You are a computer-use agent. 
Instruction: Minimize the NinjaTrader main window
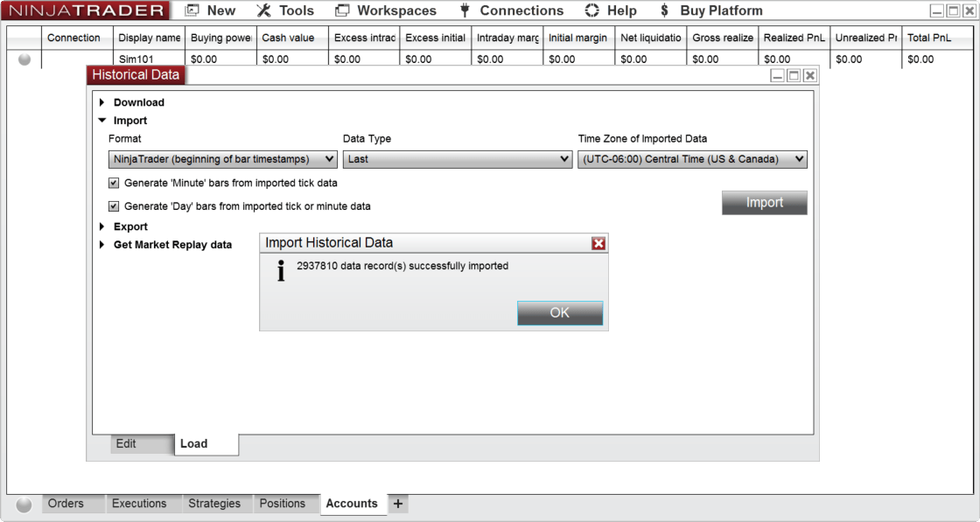937,10
